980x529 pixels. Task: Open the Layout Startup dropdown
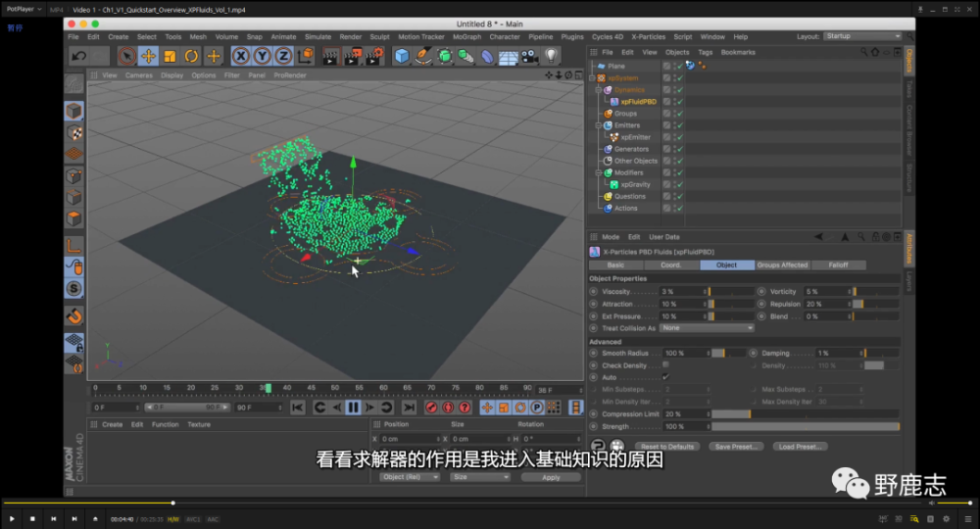[862, 36]
